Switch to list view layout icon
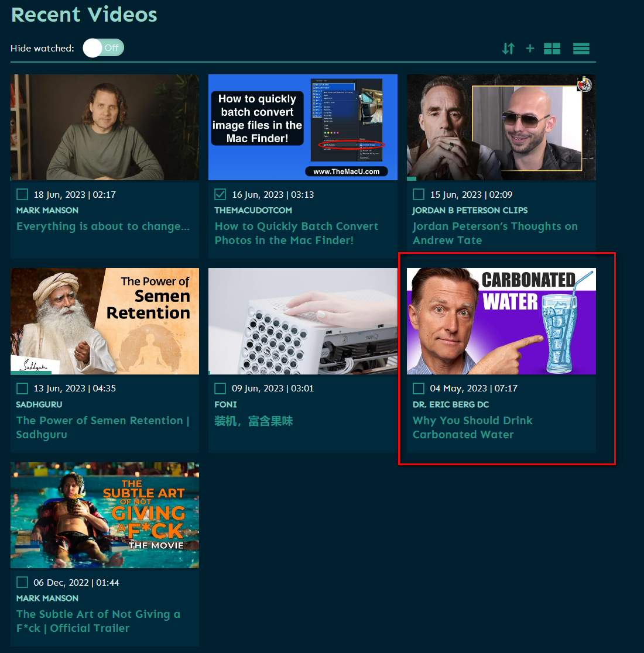This screenshot has height=653, width=644. click(581, 49)
